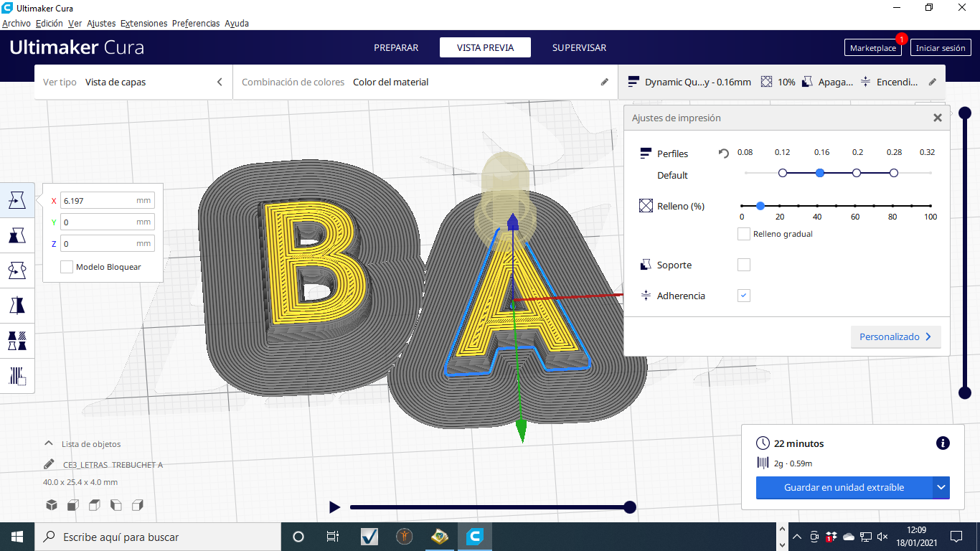
Task: Enable Relleno gradual
Action: pyautogui.click(x=743, y=233)
